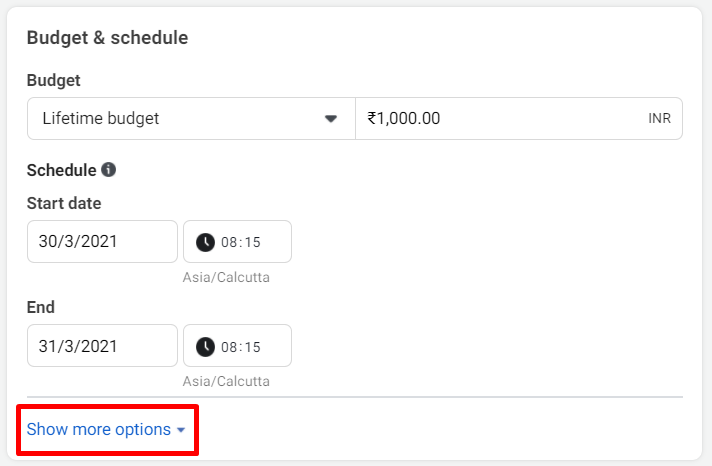The image size is (712, 466).
Task: Click the INR currency label
Action: pos(659,119)
